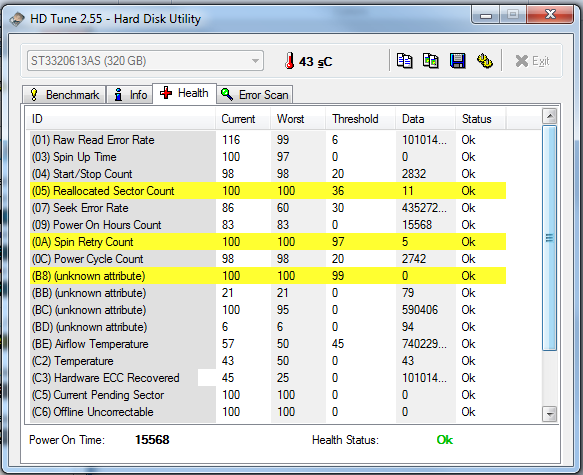
Task: Click the HD Tune title bar icon
Action: pyautogui.click(x=17, y=19)
